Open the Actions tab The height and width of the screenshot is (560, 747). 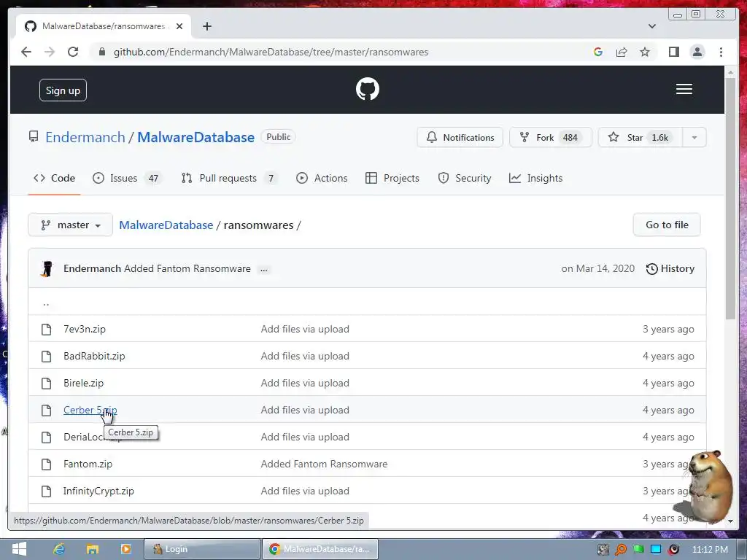(x=322, y=178)
